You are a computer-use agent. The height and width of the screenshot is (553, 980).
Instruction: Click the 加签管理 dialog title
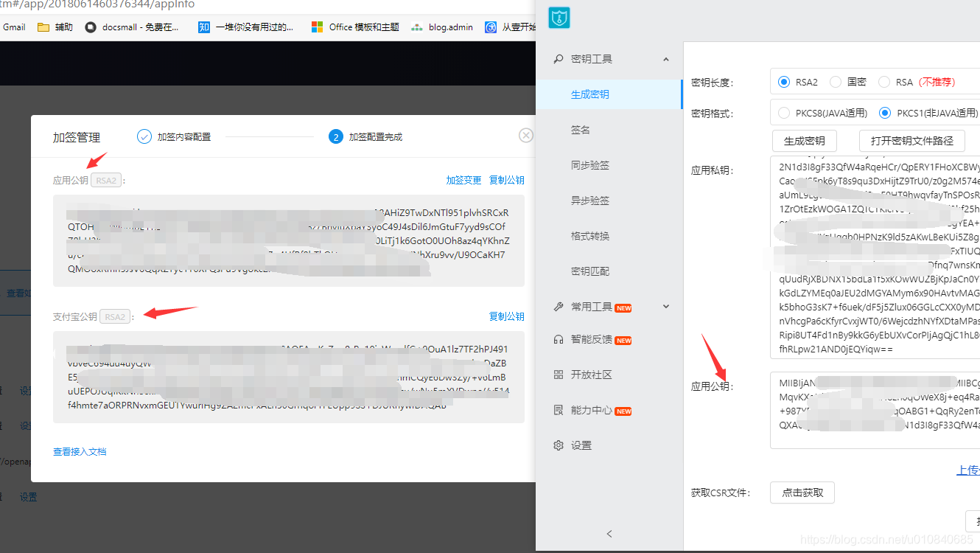click(77, 137)
